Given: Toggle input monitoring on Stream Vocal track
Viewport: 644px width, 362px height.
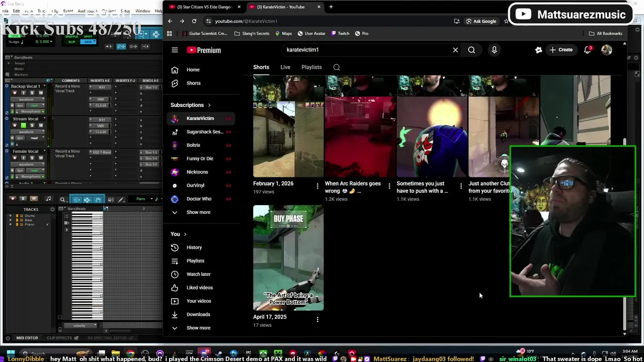Looking at the screenshot, I should point(23,125).
